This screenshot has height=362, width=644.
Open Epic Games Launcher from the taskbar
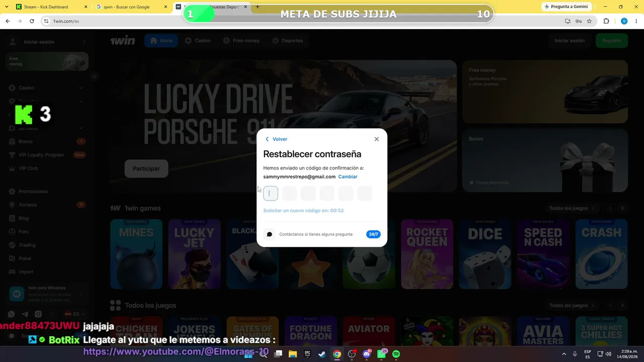tap(307, 354)
